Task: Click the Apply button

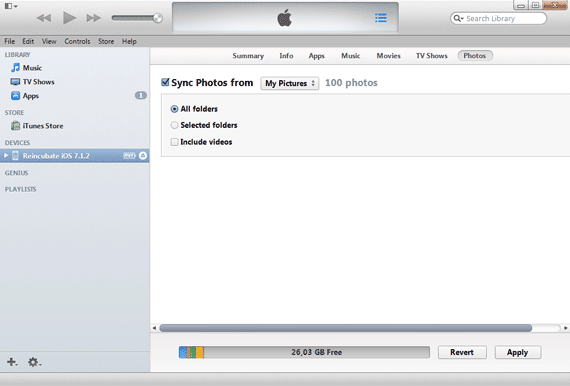Action: [x=518, y=352]
